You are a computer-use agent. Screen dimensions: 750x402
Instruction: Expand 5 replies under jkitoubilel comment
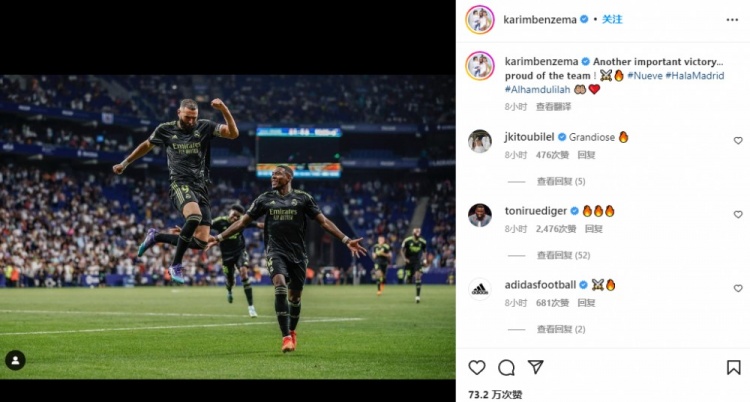point(561,181)
